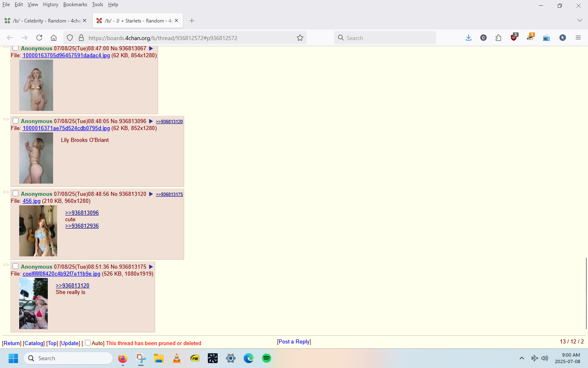
Task: Open file link 10000163705d96457591dadac4.jpg
Action: [x=66, y=55]
